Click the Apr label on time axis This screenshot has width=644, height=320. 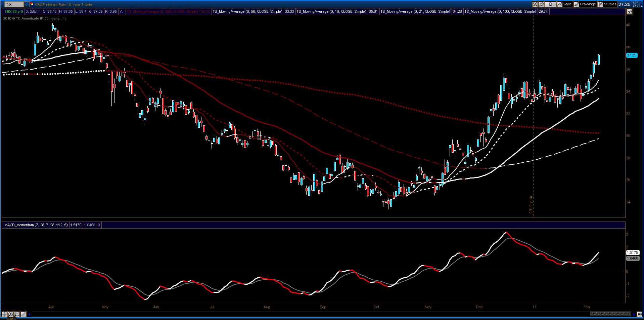point(51,307)
